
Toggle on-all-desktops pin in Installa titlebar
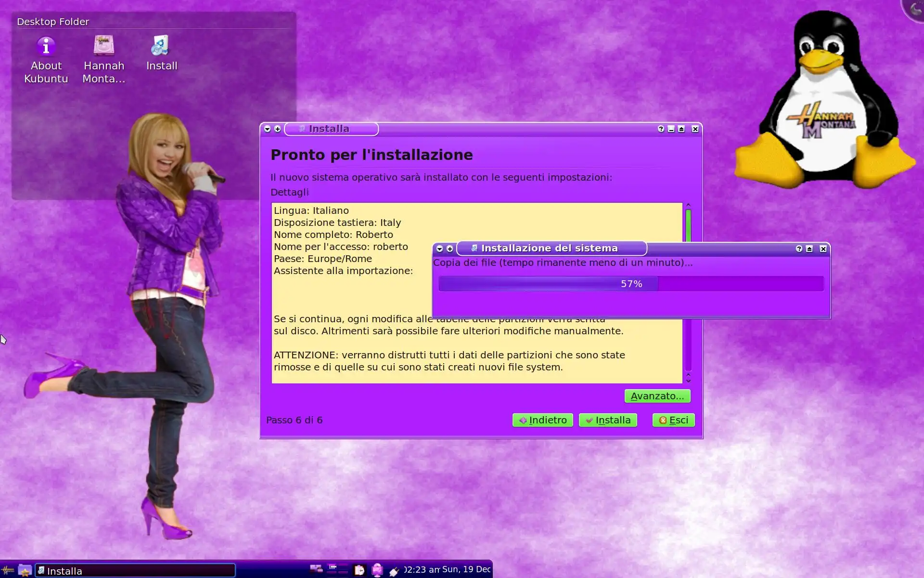pyautogui.click(x=278, y=129)
